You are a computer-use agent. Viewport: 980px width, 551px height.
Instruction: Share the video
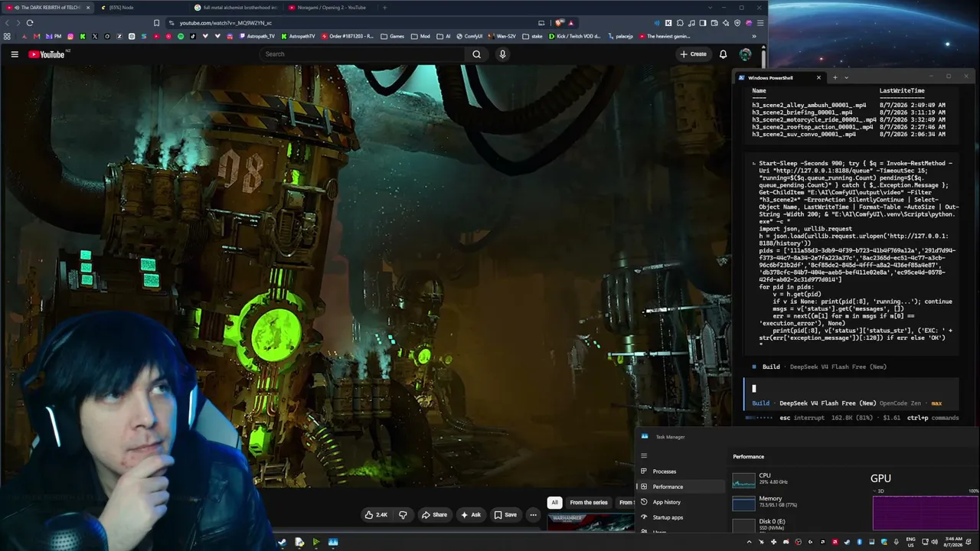[434, 515]
